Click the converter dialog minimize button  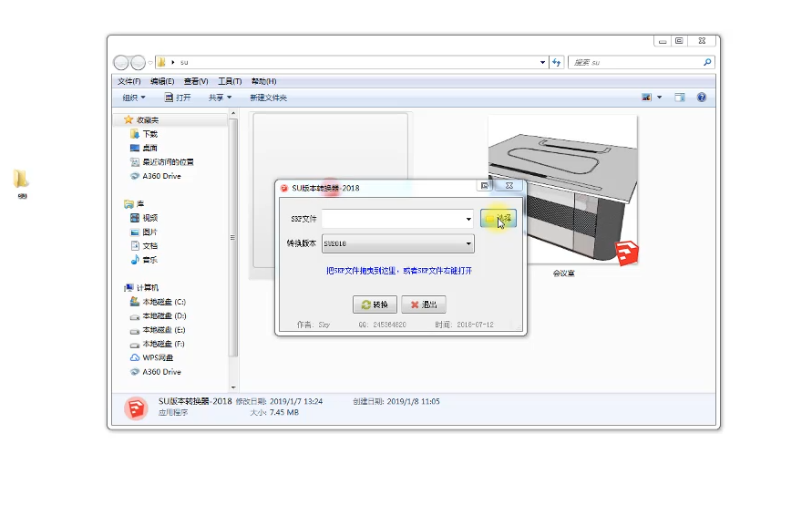(x=485, y=185)
